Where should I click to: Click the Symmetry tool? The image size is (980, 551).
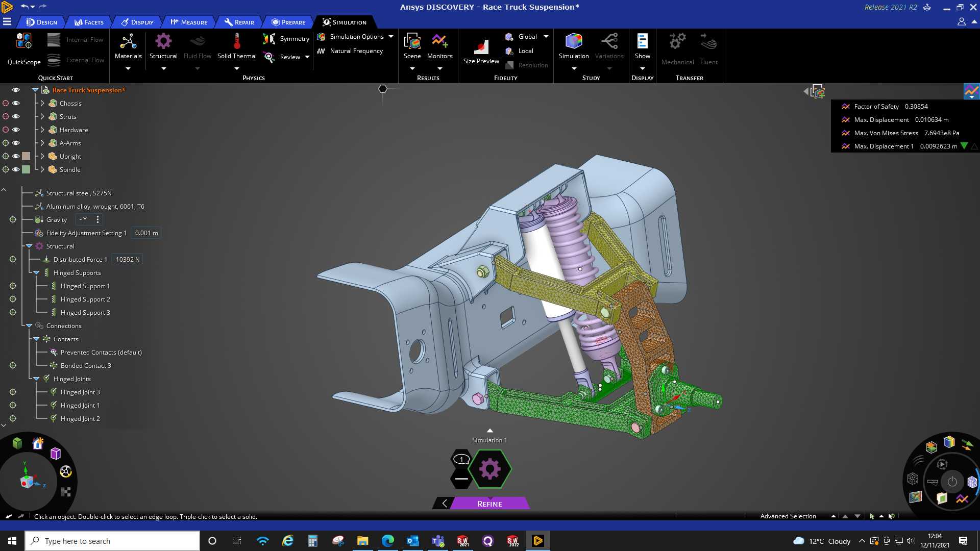click(286, 39)
